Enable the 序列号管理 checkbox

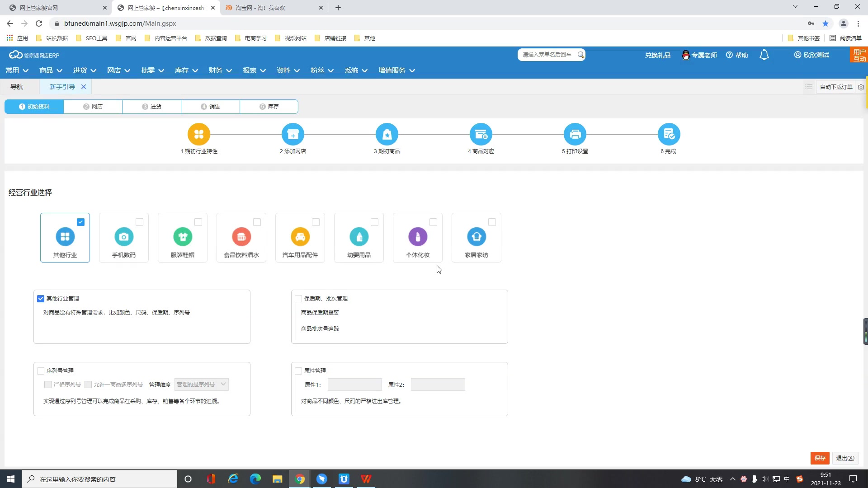tap(41, 371)
